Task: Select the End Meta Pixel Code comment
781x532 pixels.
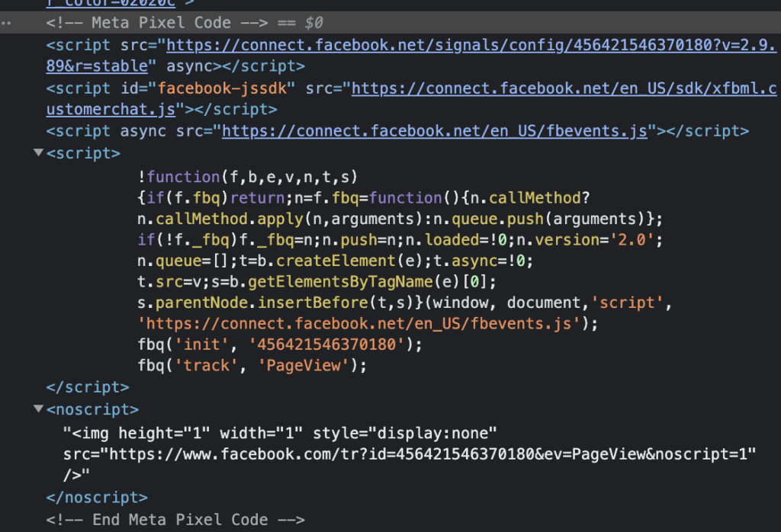Action: coord(175,519)
